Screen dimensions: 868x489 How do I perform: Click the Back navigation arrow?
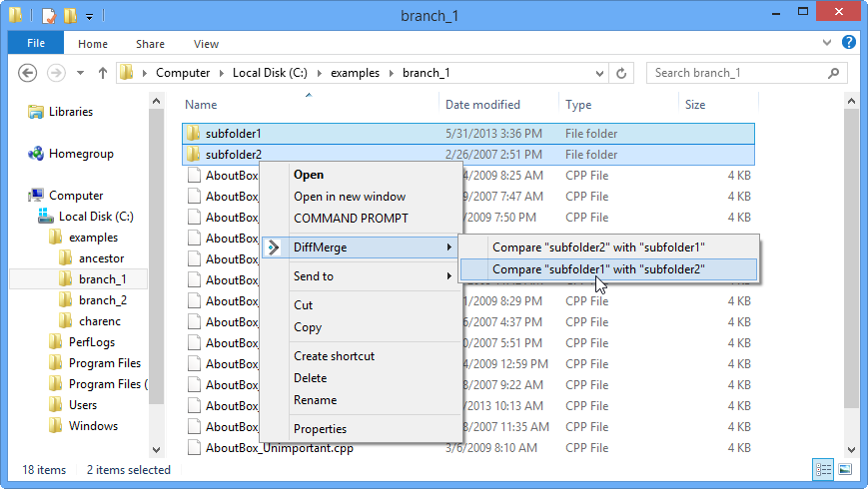click(x=28, y=73)
